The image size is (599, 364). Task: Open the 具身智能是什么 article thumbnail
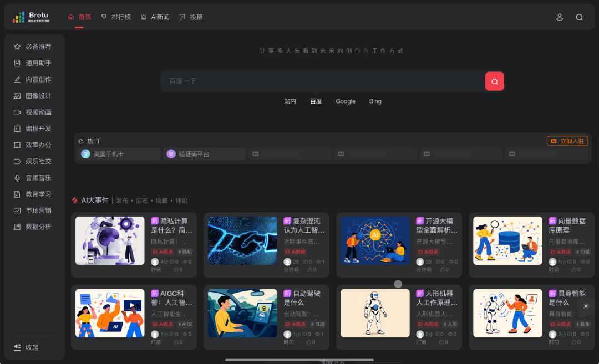coord(507,313)
